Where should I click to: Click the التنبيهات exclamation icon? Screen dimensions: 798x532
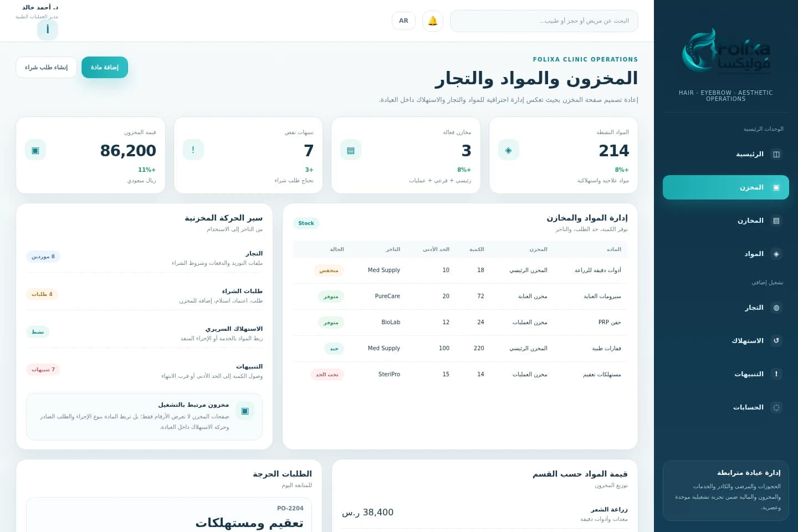[776, 374]
